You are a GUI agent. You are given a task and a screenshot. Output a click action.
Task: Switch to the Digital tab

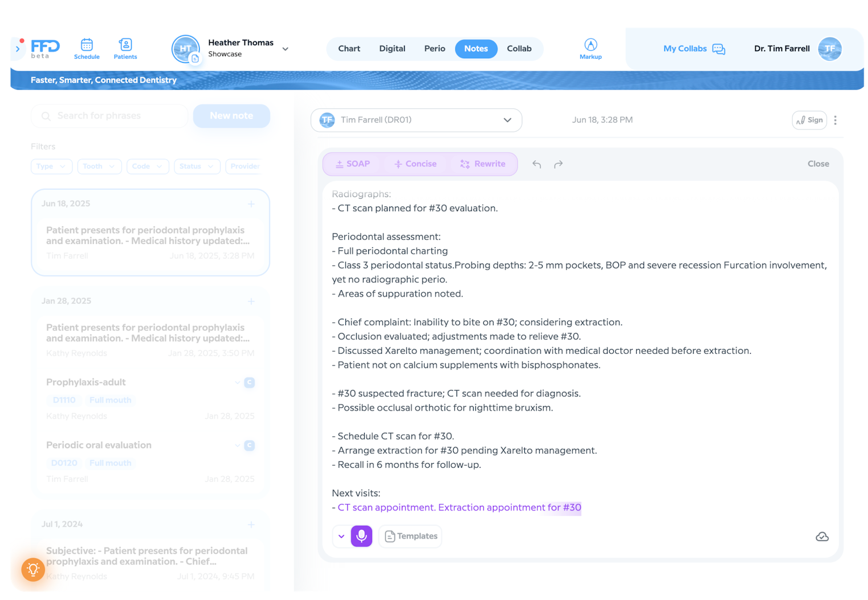(392, 48)
